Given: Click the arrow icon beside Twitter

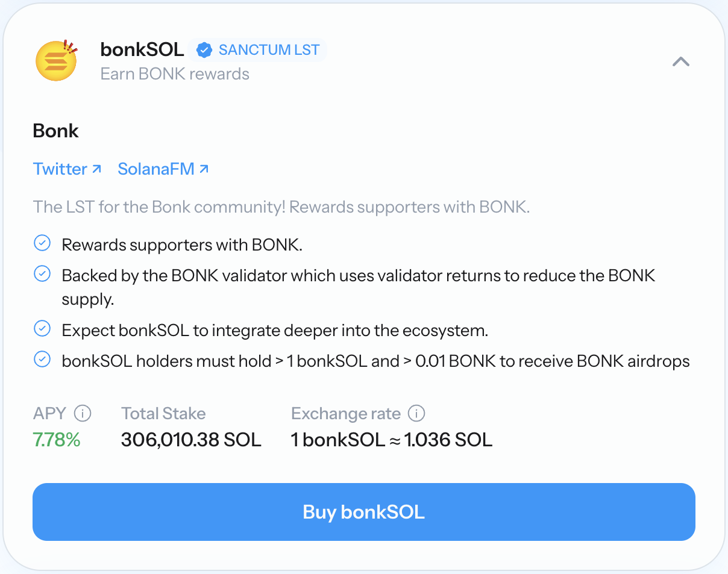Looking at the screenshot, I should (x=96, y=169).
